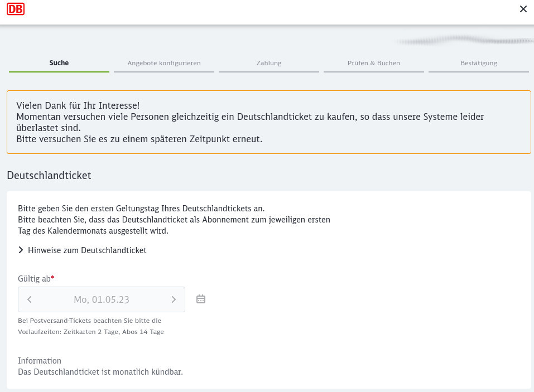The height and width of the screenshot is (392, 534).
Task: Go to the Prüfen & Buchen step
Action: click(373, 62)
